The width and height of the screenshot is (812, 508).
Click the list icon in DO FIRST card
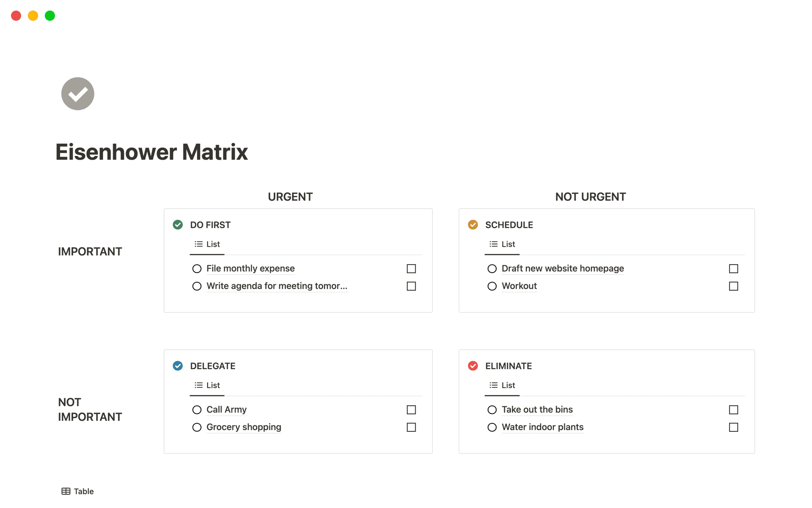198,244
